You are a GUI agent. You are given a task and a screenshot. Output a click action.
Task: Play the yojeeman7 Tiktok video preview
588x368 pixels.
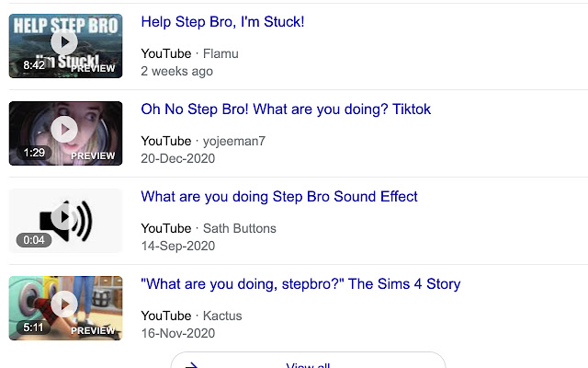(64, 129)
